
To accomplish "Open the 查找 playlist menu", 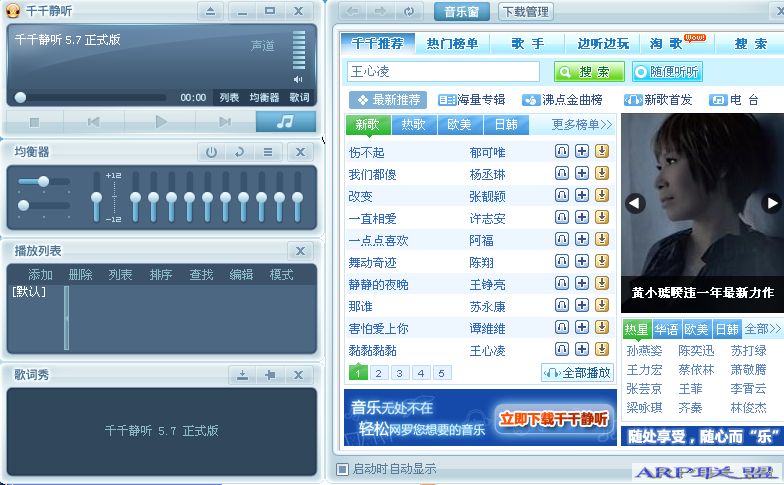I will tap(201, 274).
